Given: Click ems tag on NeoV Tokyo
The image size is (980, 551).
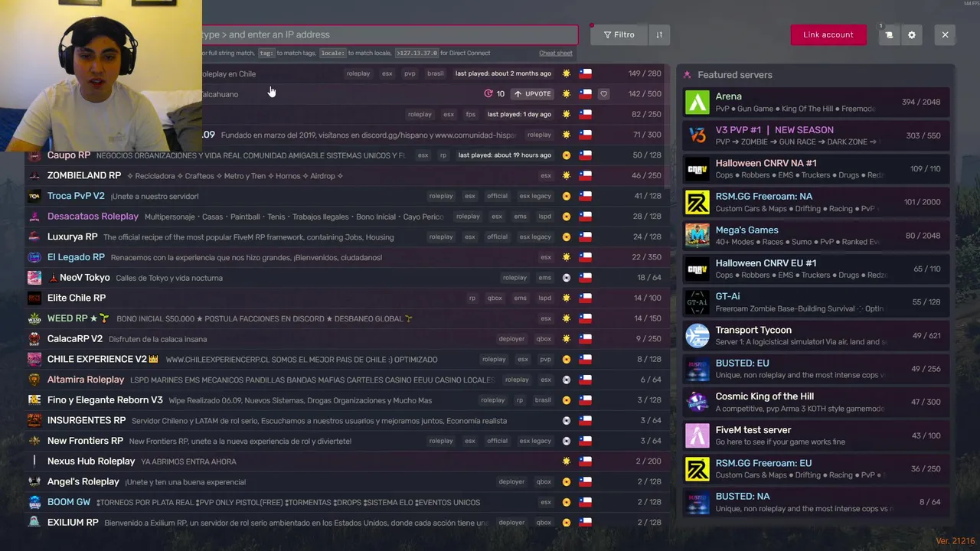Looking at the screenshot, I should tap(544, 278).
